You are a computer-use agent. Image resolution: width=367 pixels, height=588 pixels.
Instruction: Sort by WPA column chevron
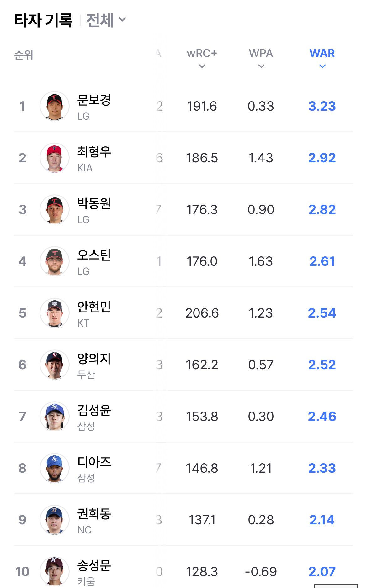[261, 66]
